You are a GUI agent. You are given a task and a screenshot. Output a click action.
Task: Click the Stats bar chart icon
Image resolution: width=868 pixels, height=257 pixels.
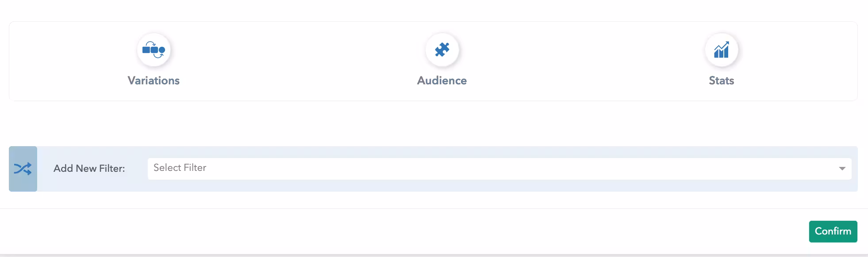click(x=721, y=50)
